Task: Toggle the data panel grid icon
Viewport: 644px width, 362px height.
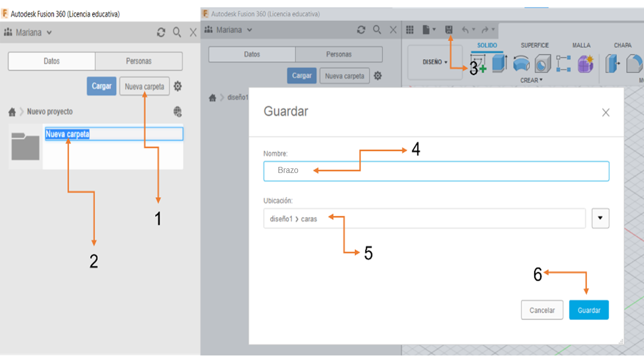Action: point(410,30)
